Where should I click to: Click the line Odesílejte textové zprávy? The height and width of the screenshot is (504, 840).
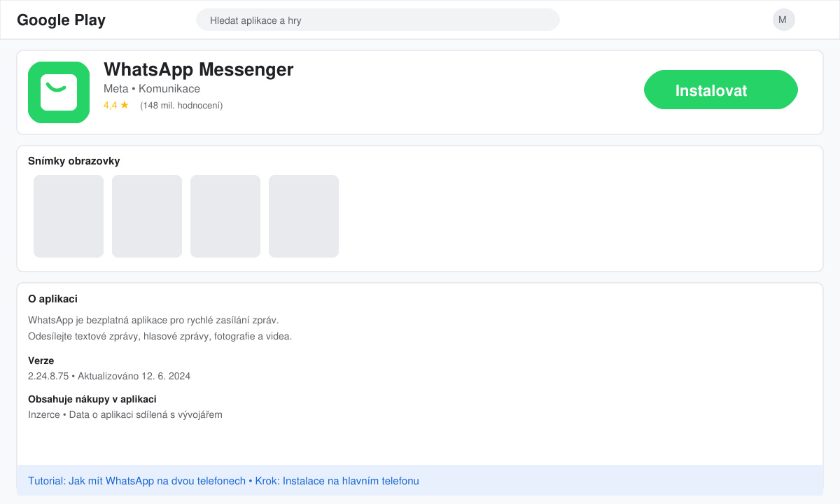click(x=160, y=336)
